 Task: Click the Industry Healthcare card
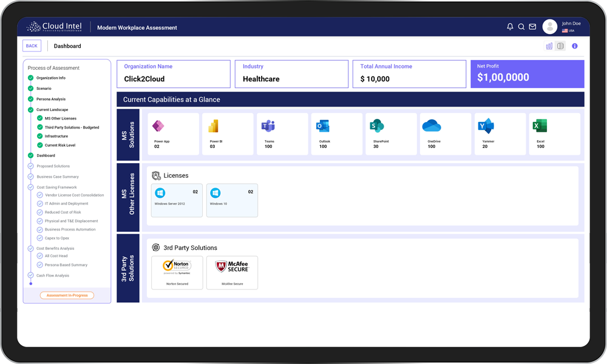tap(291, 74)
